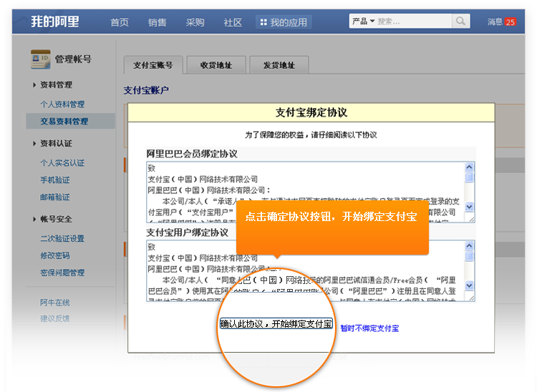This screenshot has width=537, height=392.
Task: Click scrollbar thumb of 支付宝用户绑定协议 box
Action: click(469, 256)
